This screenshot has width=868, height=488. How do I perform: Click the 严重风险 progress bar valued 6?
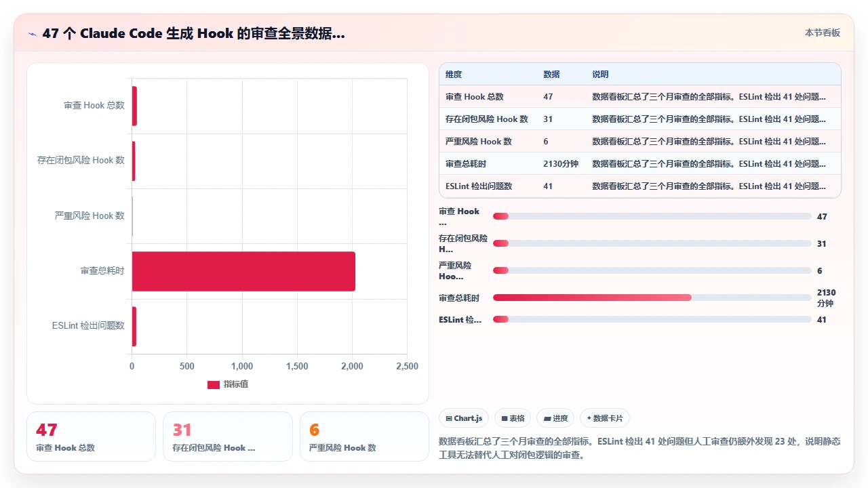coord(652,270)
